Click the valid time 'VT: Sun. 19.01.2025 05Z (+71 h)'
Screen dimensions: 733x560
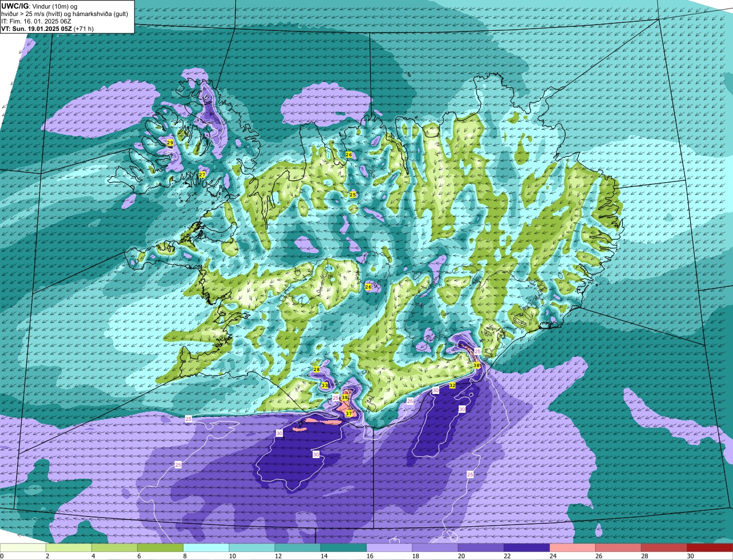48,28
